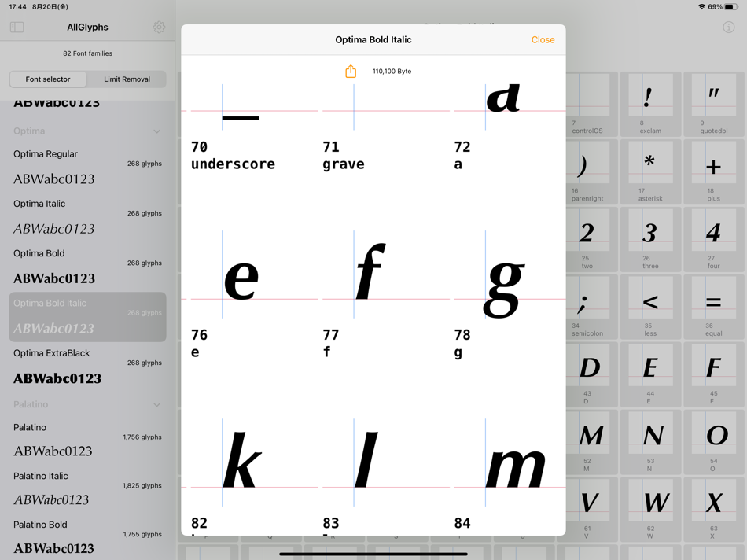747x560 pixels.
Task: Click the 82 Font families label
Action: click(x=87, y=53)
